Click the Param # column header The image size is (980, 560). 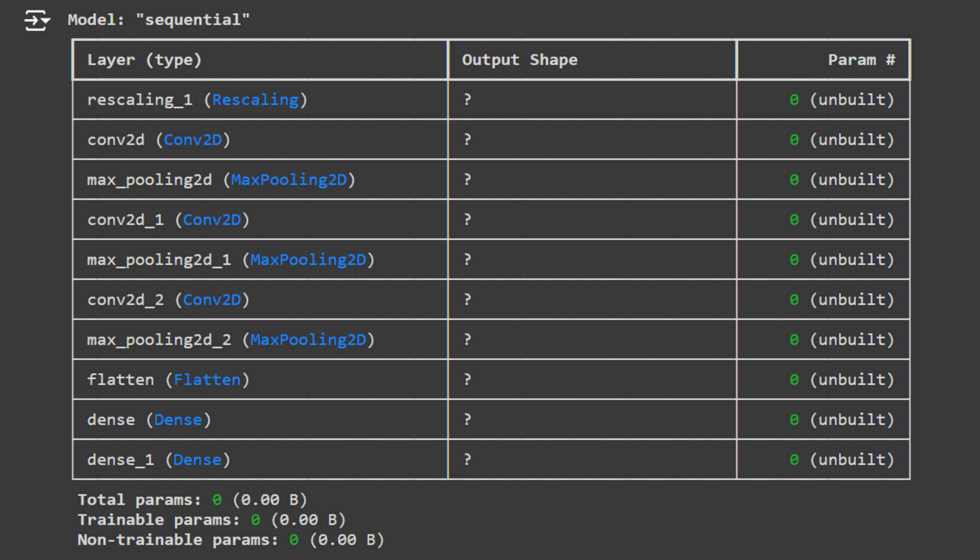pyautogui.click(x=862, y=60)
